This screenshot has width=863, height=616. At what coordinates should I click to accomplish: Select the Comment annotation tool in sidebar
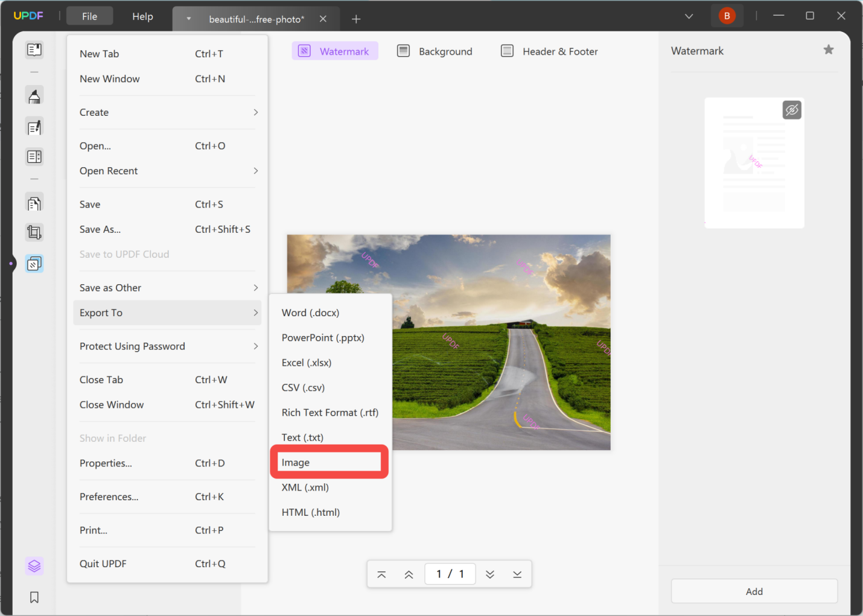tap(34, 95)
